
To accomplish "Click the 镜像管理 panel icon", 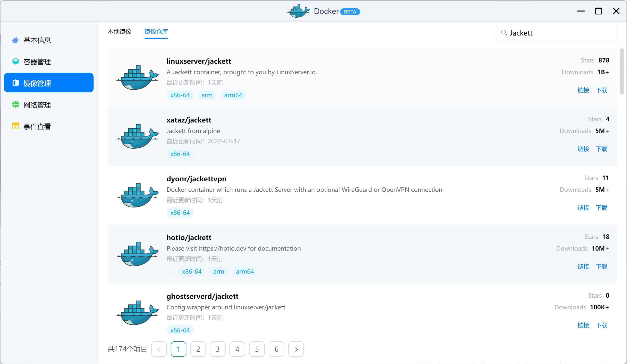I will click(15, 83).
